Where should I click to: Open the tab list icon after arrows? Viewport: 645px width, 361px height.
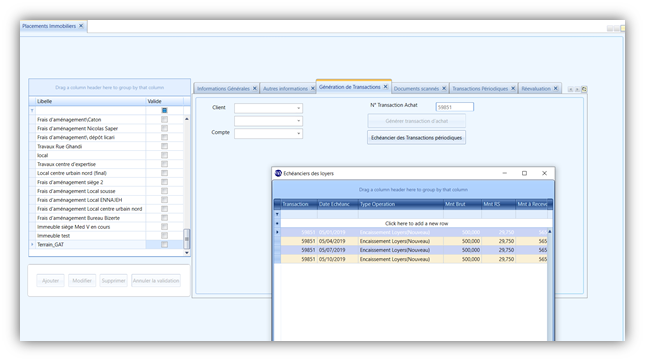(584, 89)
